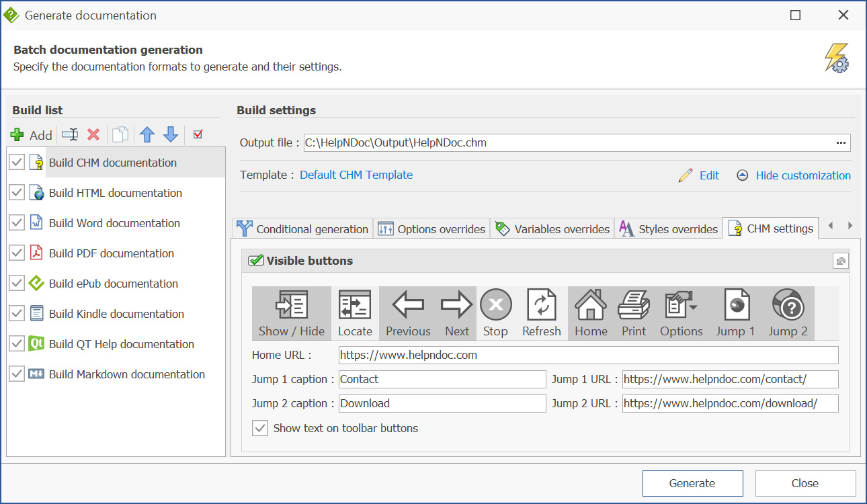Open the Default CHM Template link
Viewport: 867px width, 504px height.
pos(356,175)
